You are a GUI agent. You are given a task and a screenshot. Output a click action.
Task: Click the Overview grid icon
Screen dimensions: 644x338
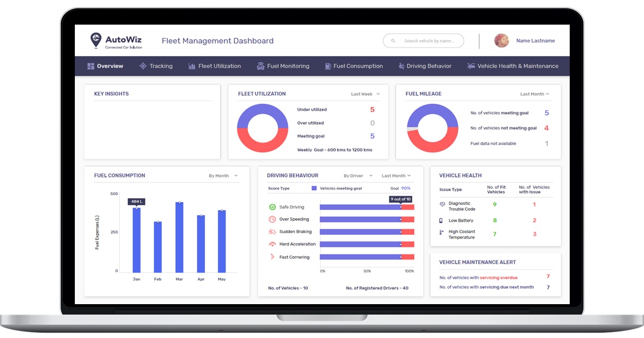click(91, 66)
